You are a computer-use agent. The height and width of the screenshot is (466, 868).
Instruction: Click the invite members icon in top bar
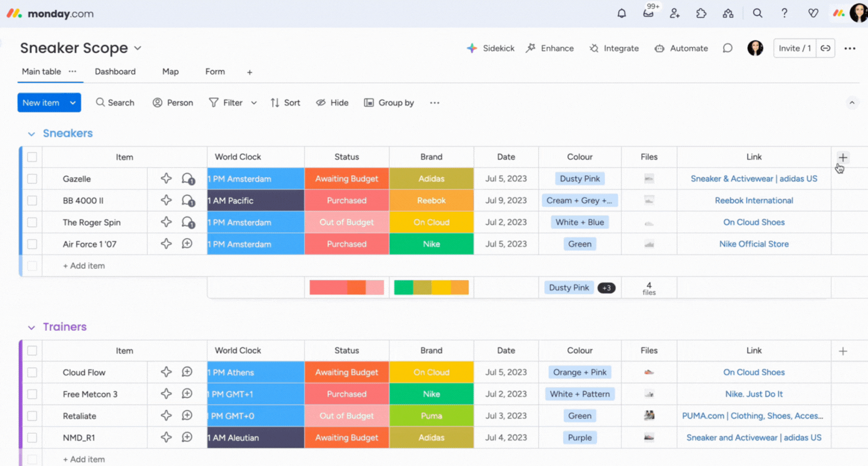coord(675,14)
